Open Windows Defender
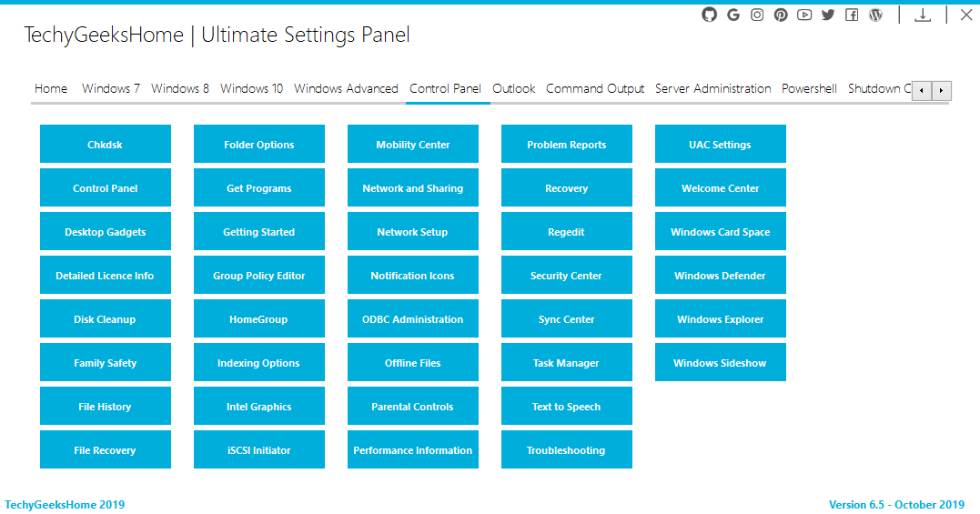The width and height of the screenshot is (980, 514). click(720, 276)
